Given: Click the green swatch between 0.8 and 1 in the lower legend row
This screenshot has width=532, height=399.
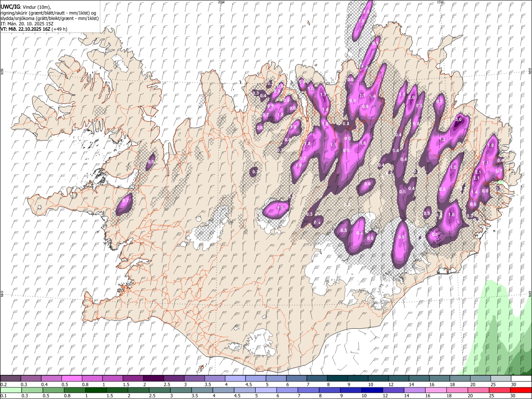Looking at the screenshot, I should [x=74, y=390].
